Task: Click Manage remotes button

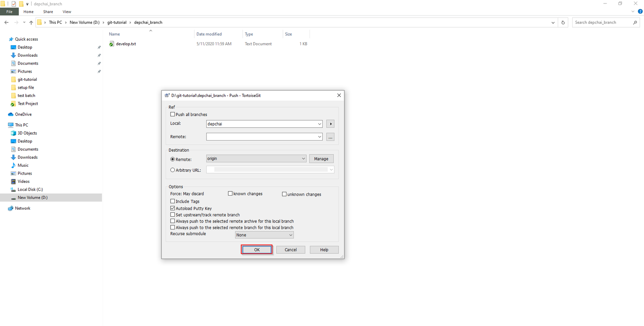Action: coord(321,159)
